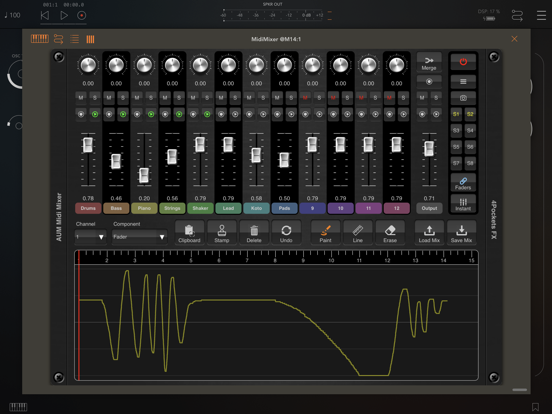Screen dimensions: 552x414
Task: Click the record-arm circle under Merge
Action: point(429,82)
